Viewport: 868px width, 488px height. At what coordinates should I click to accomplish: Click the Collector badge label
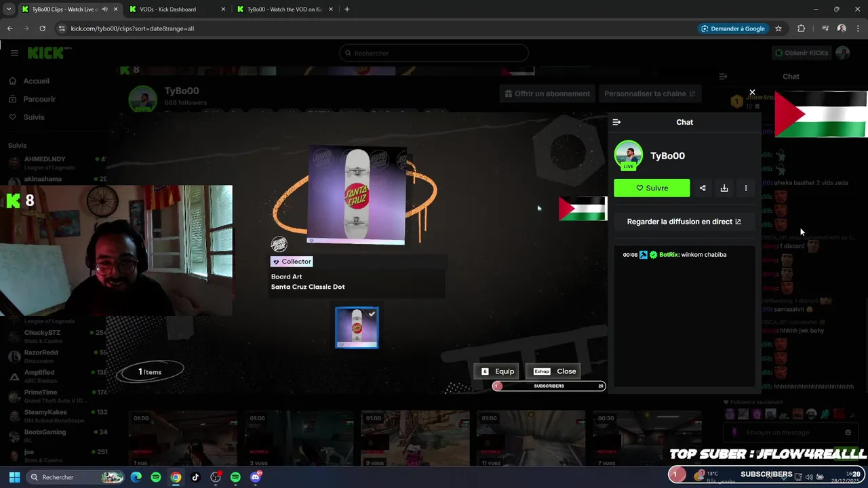coord(292,262)
